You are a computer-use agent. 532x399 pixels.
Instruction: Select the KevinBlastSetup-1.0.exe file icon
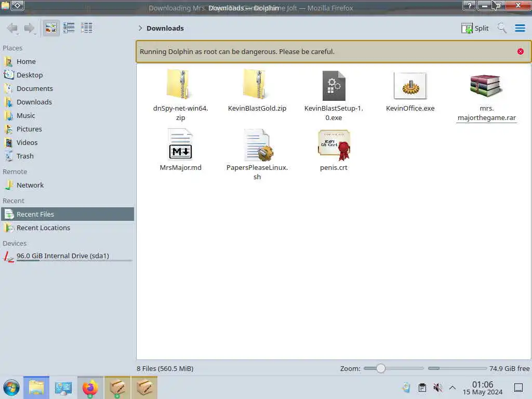point(334,86)
